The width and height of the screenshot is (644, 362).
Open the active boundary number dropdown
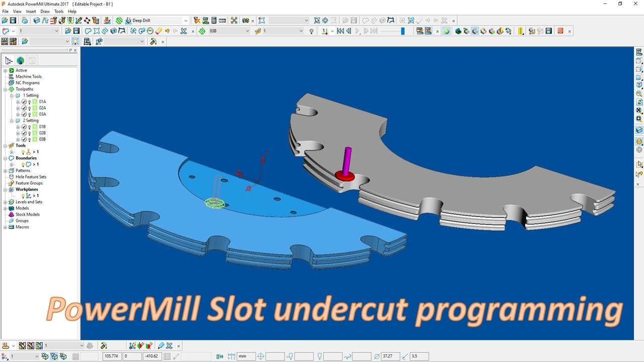pyautogui.click(x=56, y=31)
